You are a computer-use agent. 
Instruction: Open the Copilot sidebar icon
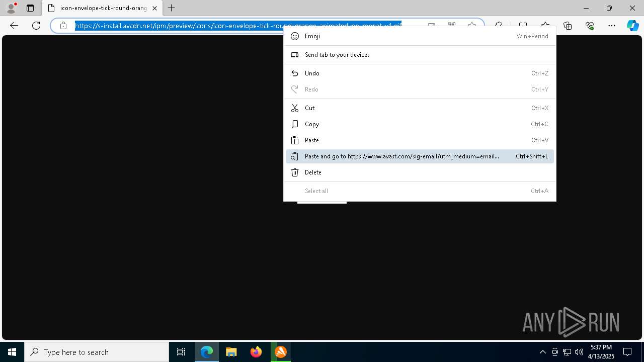click(x=632, y=26)
